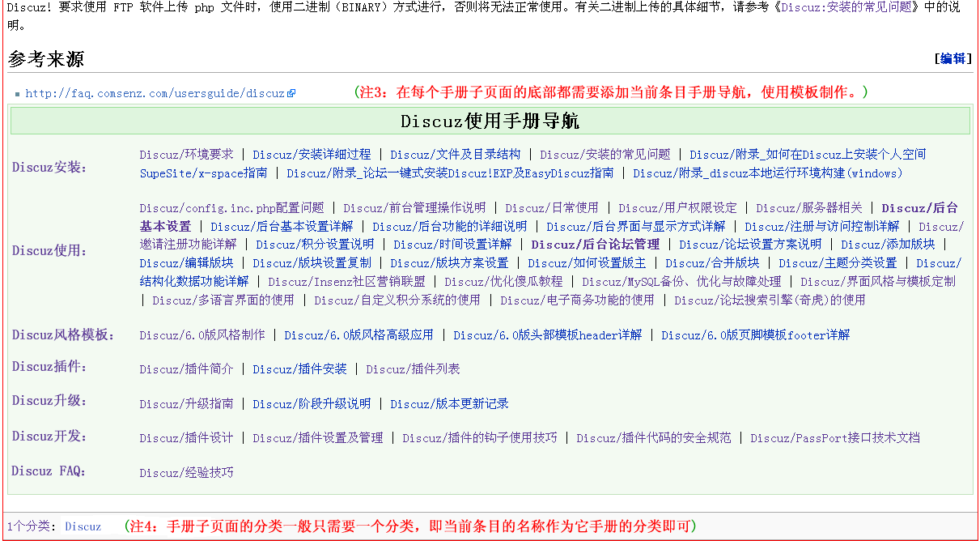Open Discuz/插件的钩子使用技巧 page
980x541 pixels.
[x=480, y=437]
